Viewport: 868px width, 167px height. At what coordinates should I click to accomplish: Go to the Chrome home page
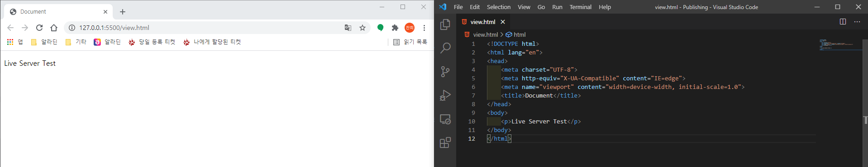point(54,28)
